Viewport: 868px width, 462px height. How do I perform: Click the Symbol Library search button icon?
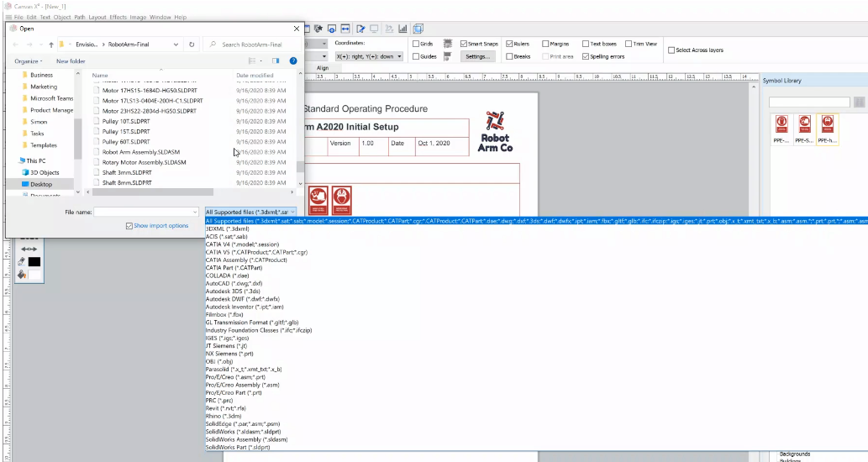pyautogui.click(x=859, y=102)
